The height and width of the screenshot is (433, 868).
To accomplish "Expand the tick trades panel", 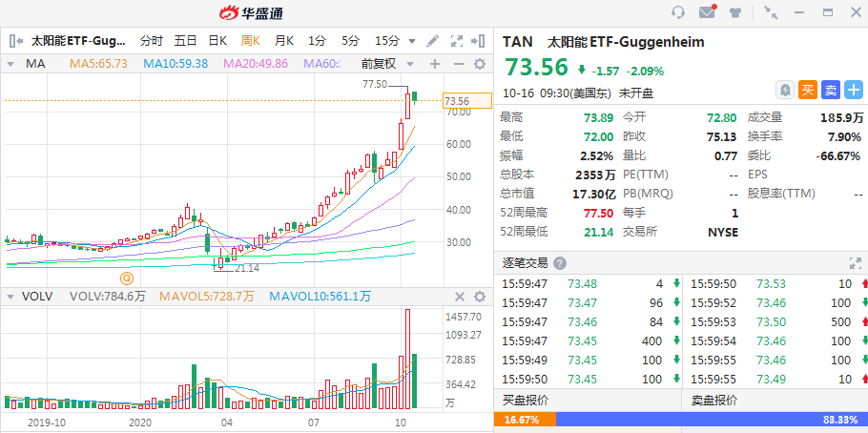I will coord(856,263).
